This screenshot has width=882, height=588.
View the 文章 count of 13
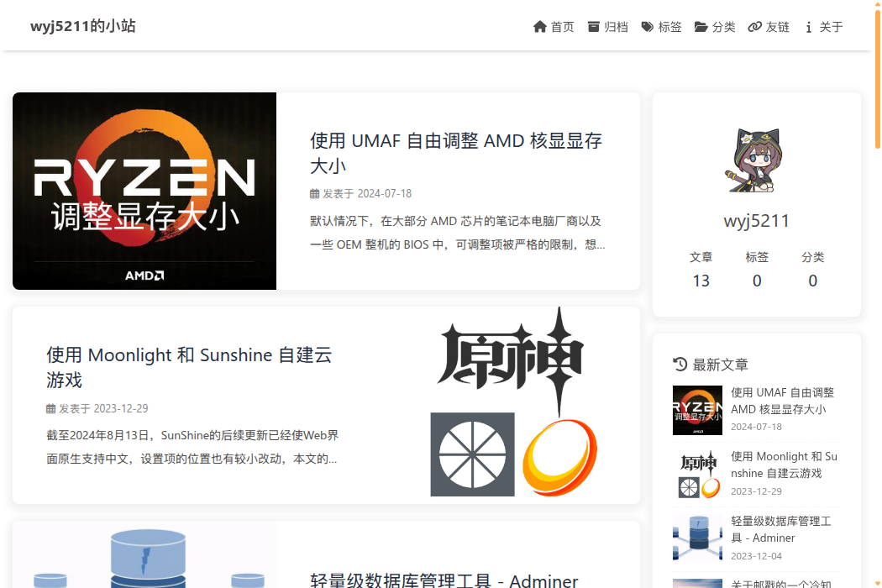[x=701, y=281]
